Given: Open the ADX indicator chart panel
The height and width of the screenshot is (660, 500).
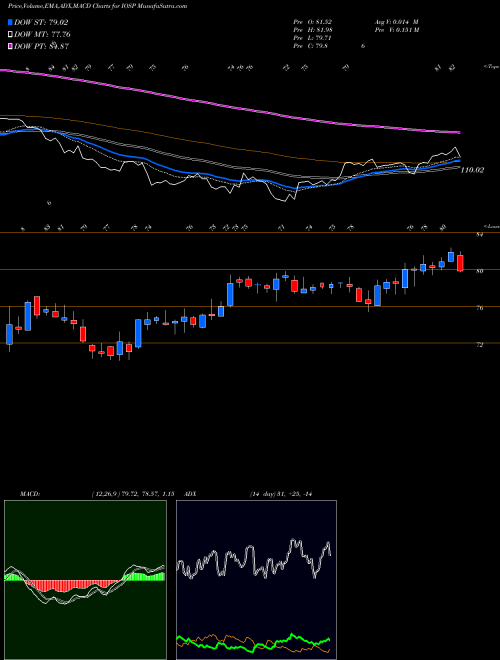Looking at the screenshot, I should pyautogui.click(x=256, y=580).
